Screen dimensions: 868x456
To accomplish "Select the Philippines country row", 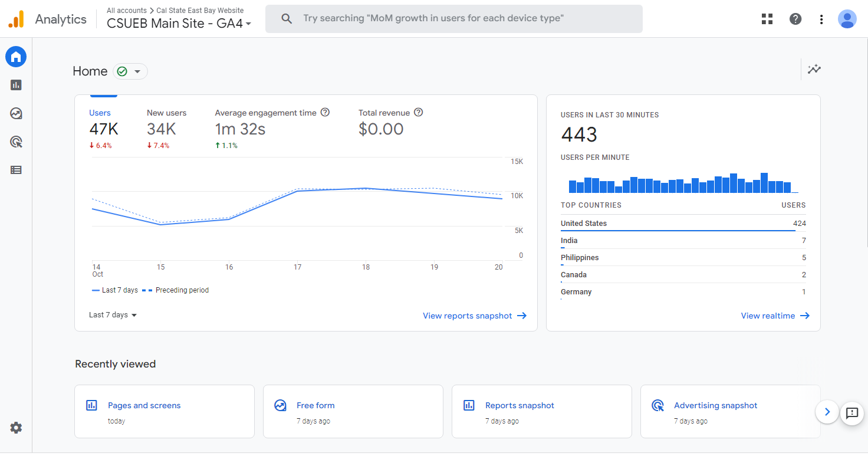I will click(x=683, y=258).
